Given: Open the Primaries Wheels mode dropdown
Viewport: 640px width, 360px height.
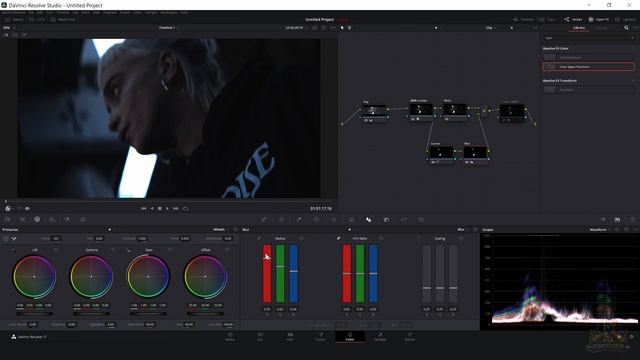Looking at the screenshot, I should tap(221, 230).
